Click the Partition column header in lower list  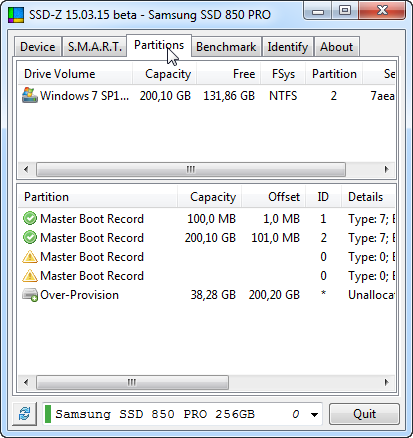[97, 197]
